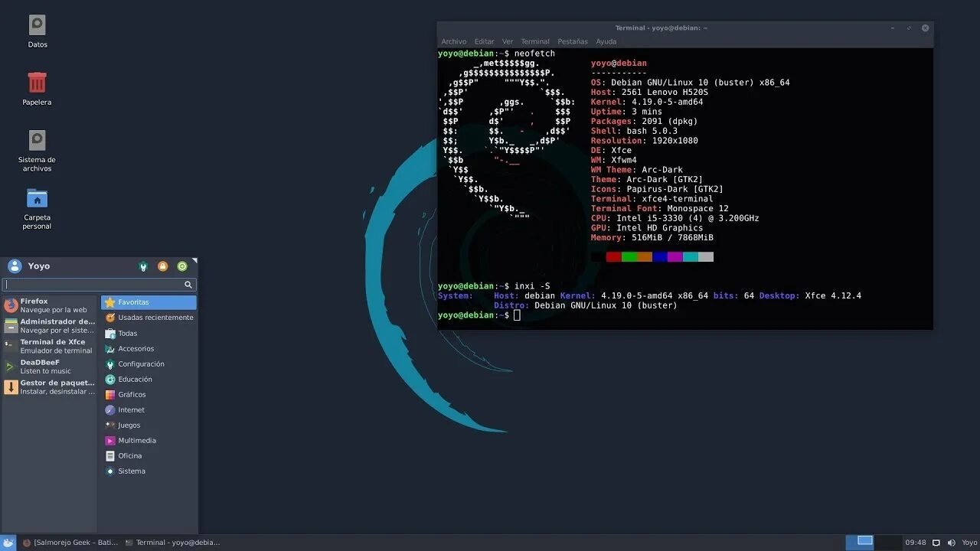Image resolution: width=980 pixels, height=551 pixels.
Task: Click the 09:48 clock on panel
Action: (915, 543)
